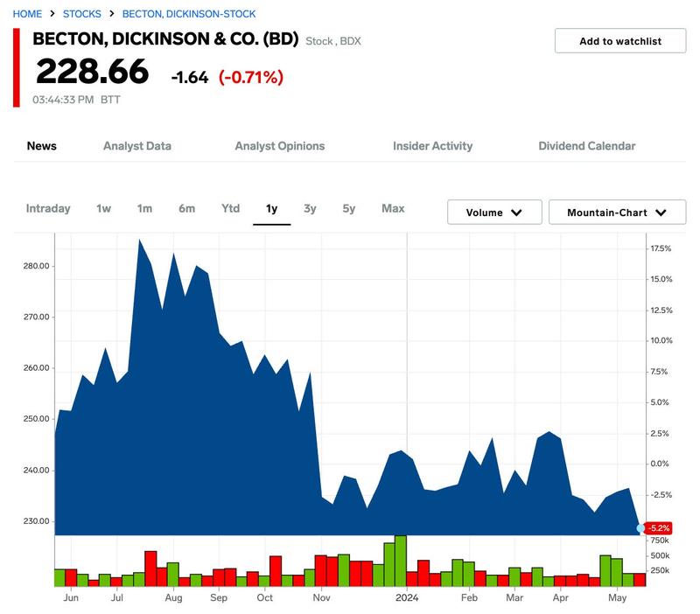Click the BTT exchange label

pyautogui.click(x=110, y=100)
